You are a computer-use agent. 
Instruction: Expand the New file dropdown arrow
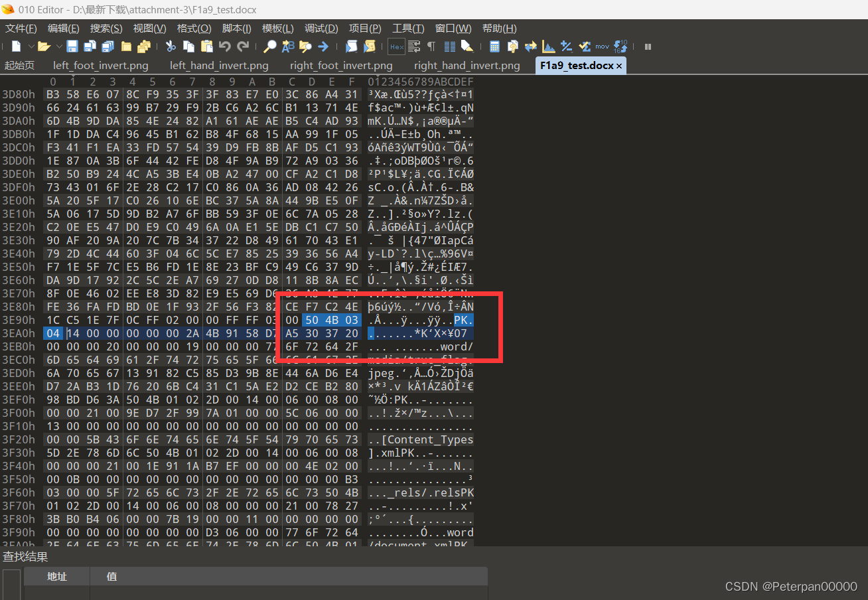coord(31,46)
